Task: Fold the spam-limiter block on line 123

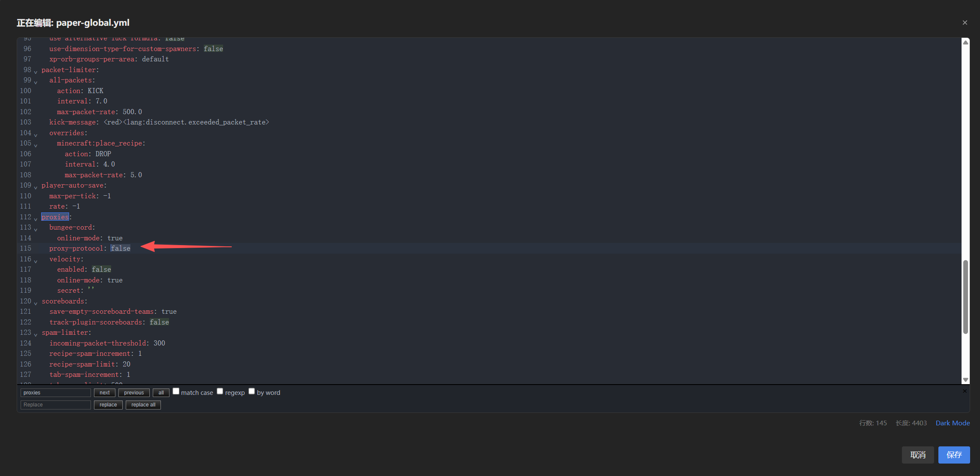Action: click(x=36, y=334)
